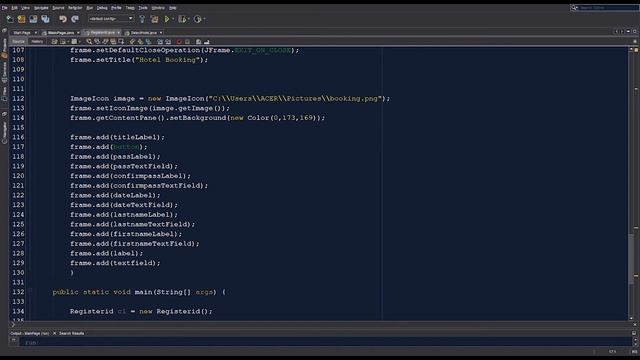640x360 pixels.
Task: Click the New File toolbar icon
Action: click(x=9, y=19)
